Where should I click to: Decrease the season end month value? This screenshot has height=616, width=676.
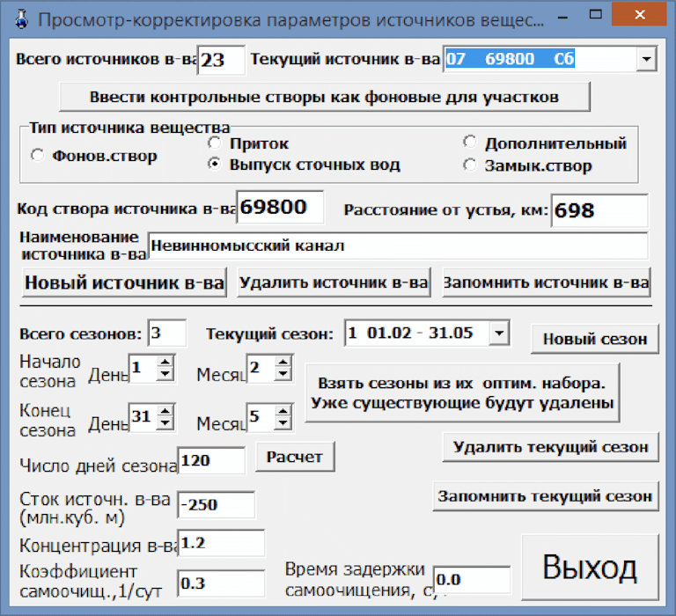tap(283, 422)
